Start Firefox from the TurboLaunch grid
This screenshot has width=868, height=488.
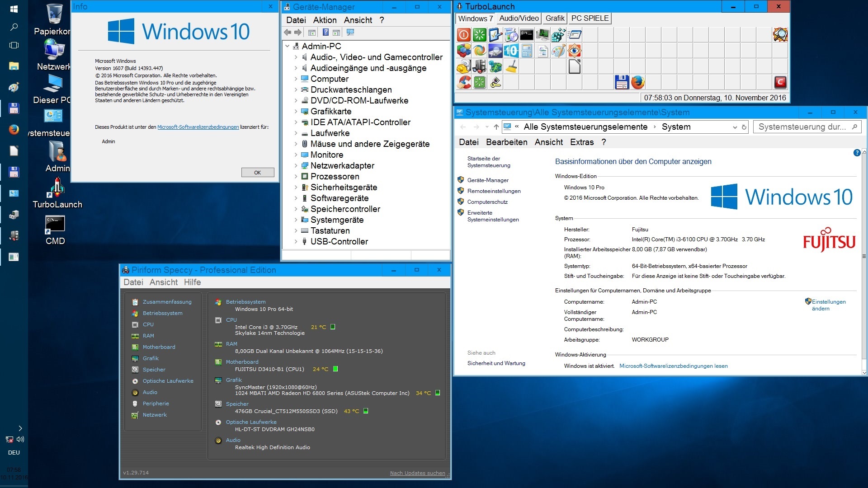pyautogui.click(x=637, y=82)
